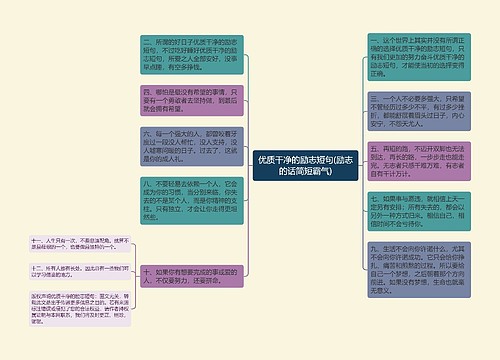The height and width of the screenshot is (360, 500).
Task: Click the bracket connecting sub-nodes to node 十
Action: tap(135, 276)
